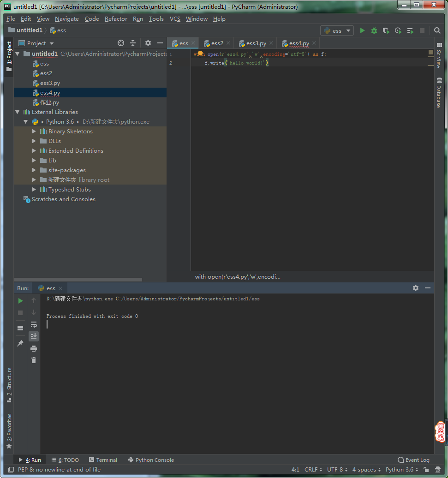Run ess with coverage icon

(386, 30)
